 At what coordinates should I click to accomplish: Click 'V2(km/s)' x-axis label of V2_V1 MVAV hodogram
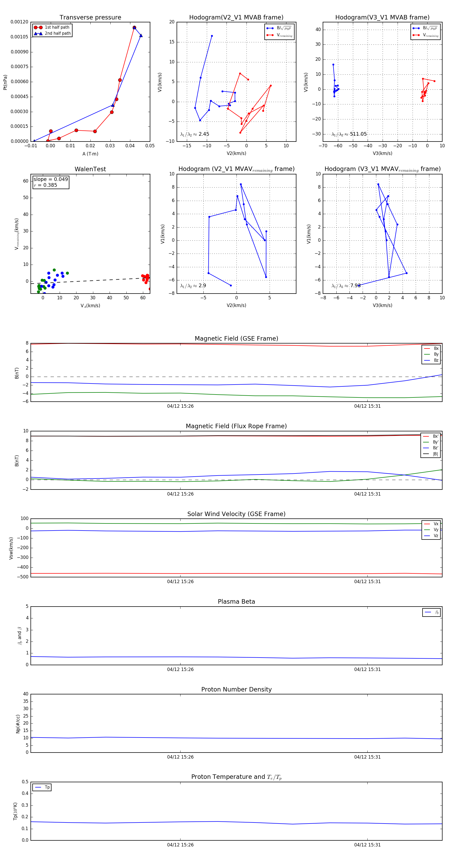point(236,305)
